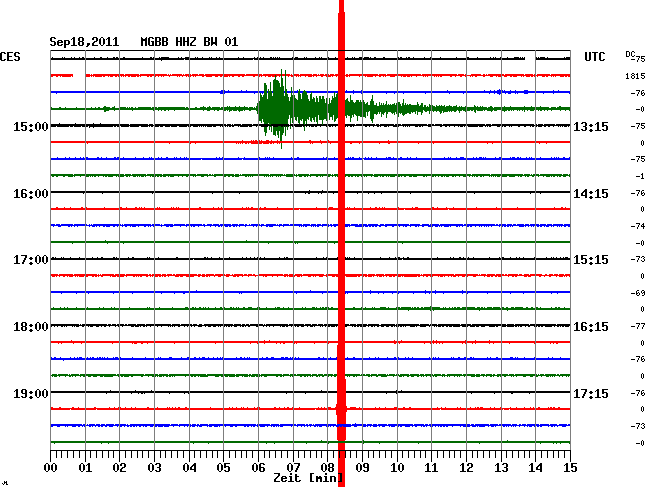Click the 11 minute axis tick label
Viewport: 650px width, 494px height.
[x=432, y=468]
